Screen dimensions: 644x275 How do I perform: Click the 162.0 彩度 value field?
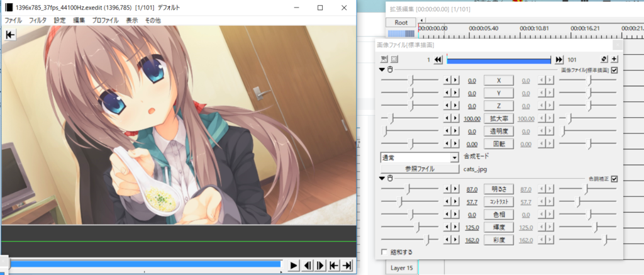[x=472, y=240]
